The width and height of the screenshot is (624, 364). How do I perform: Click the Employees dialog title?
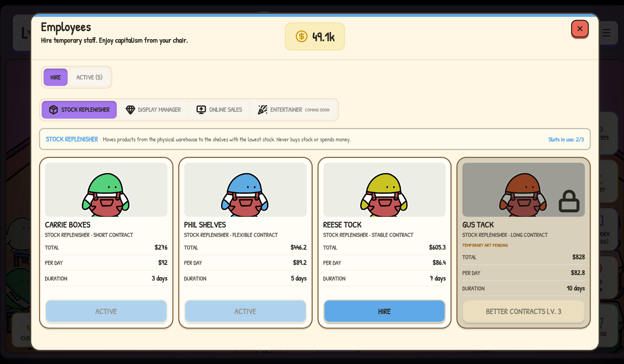pos(66,27)
